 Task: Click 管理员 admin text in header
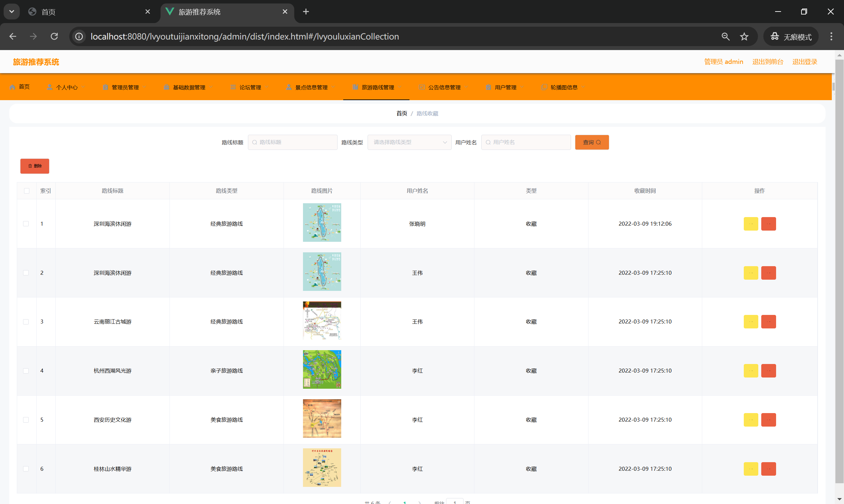click(x=724, y=62)
